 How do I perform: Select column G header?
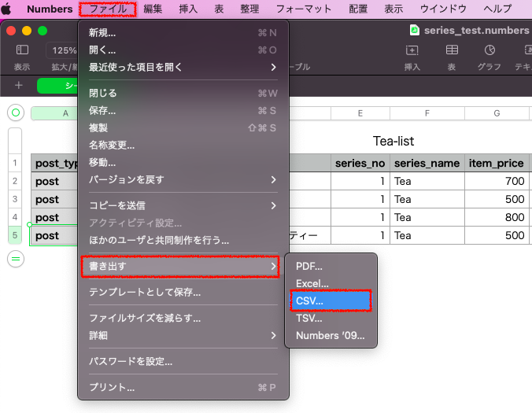tap(497, 113)
